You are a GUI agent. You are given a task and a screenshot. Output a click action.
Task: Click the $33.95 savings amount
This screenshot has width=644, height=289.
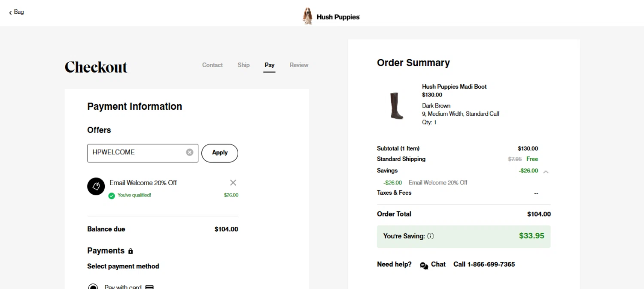pos(532,236)
